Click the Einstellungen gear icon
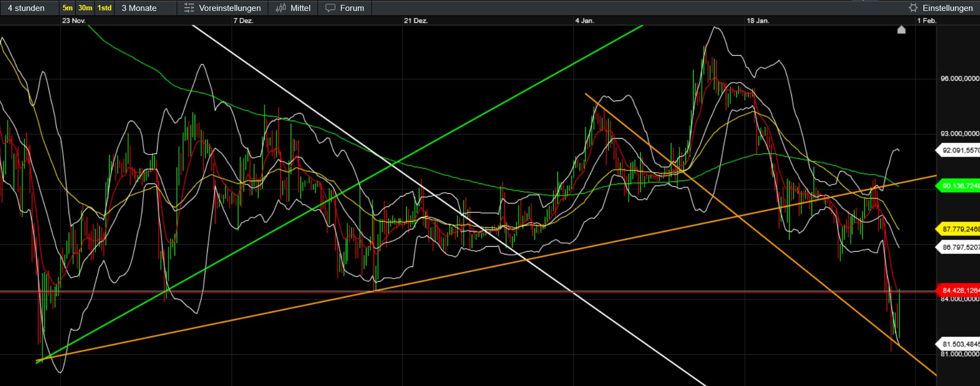 (913, 8)
